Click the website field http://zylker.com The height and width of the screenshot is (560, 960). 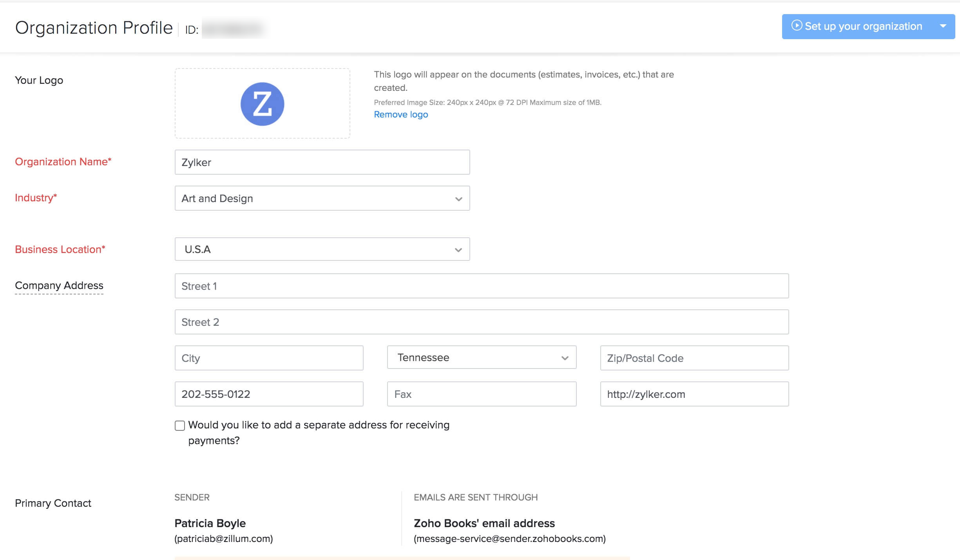click(x=694, y=394)
